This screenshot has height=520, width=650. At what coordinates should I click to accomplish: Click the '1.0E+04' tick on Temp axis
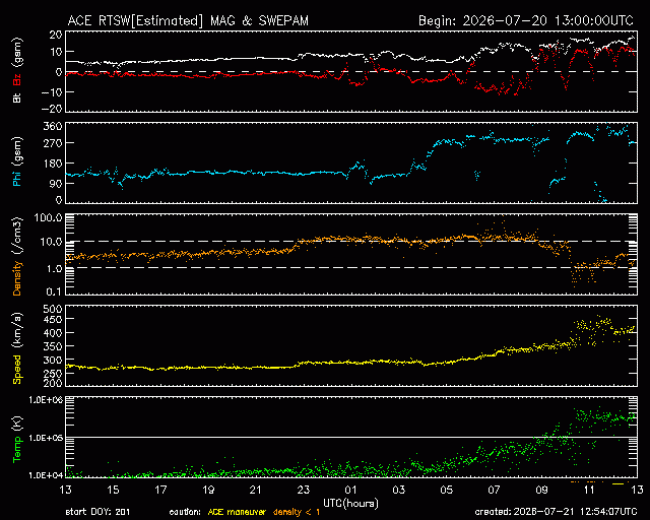46,475
